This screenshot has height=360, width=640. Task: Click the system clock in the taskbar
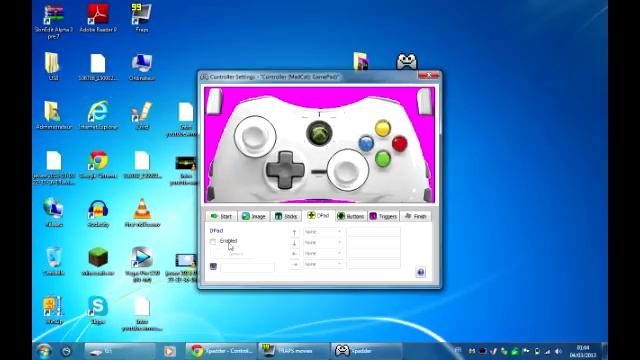pyautogui.click(x=583, y=351)
